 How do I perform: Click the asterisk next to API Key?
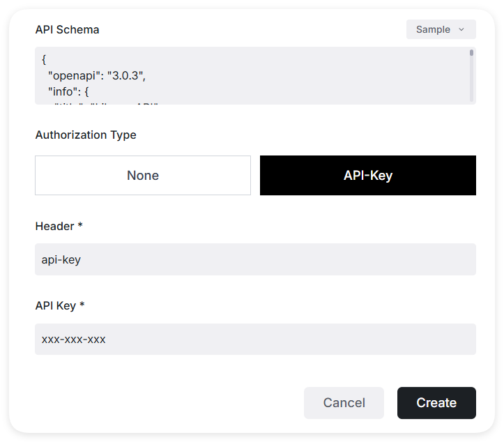[82, 305]
